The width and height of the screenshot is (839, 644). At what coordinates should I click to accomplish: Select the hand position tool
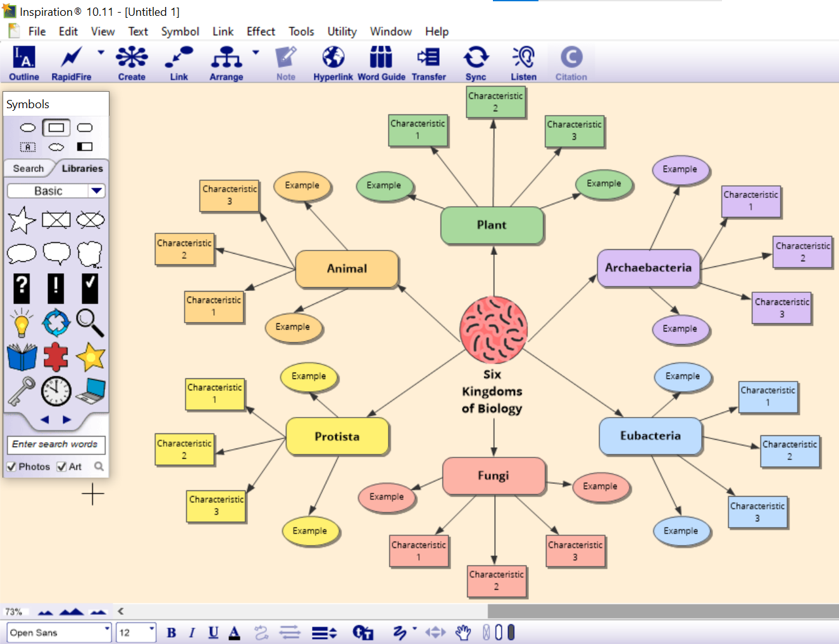point(463,632)
